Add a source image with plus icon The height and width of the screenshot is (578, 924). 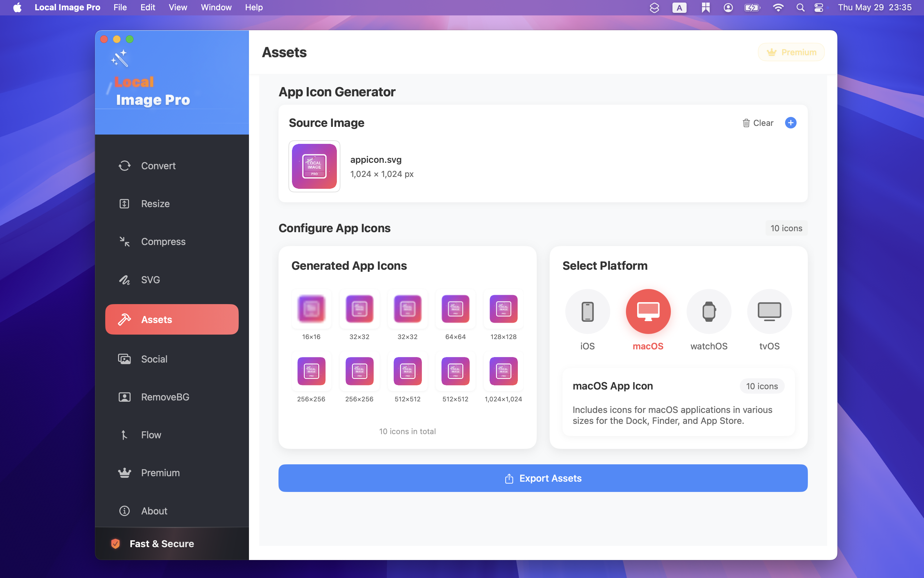tap(790, 123)
